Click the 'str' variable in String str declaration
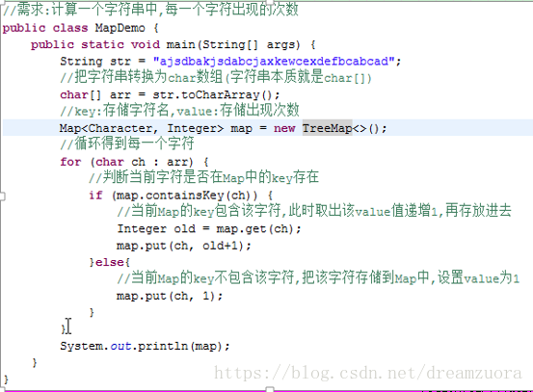The height and width of the screenshot is (392, 533). [120, 61]
